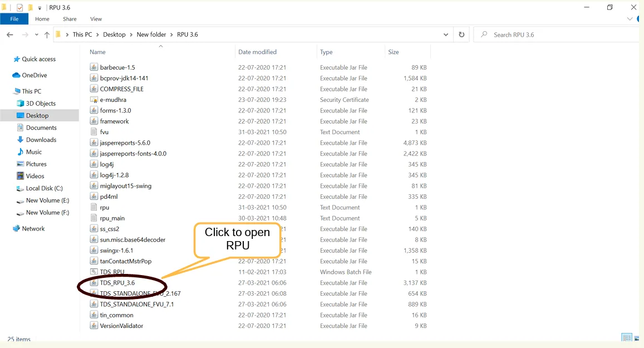This screenshot has width=644, height=348.
Task: Go up one folder level arrow
Action: click(47, 35)
